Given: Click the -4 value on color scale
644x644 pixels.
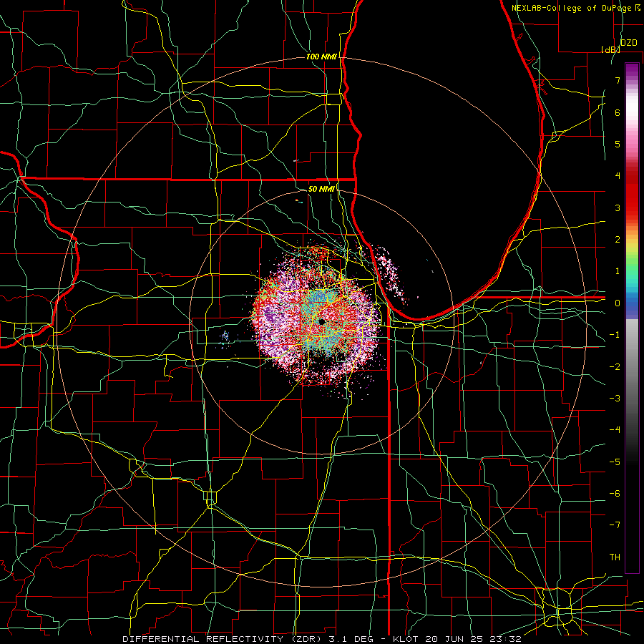Looking at the screenshot, I should 615,430.
